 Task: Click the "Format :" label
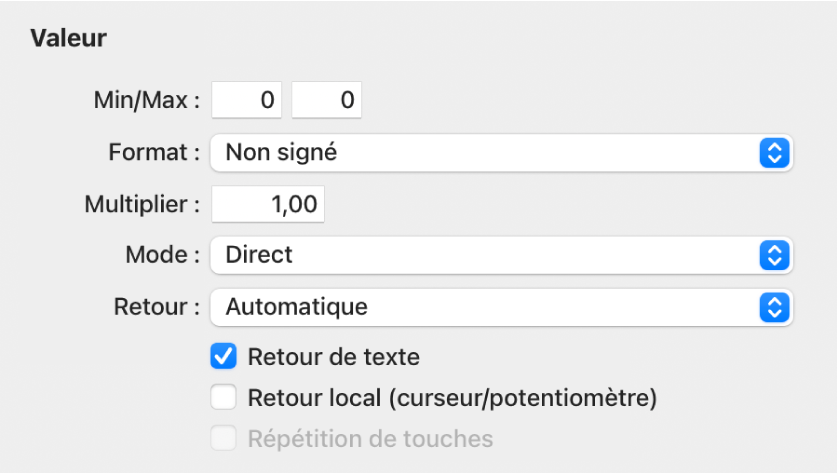tap(154, 153)
